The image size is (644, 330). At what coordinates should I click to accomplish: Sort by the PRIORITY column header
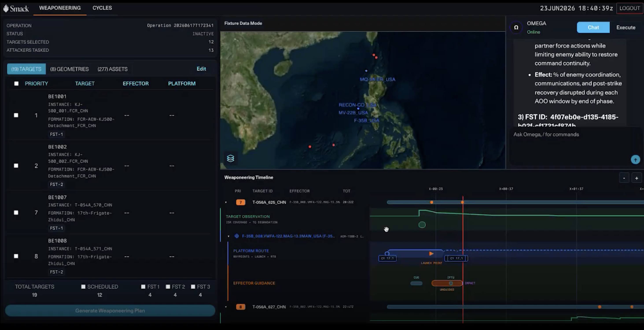37,83
